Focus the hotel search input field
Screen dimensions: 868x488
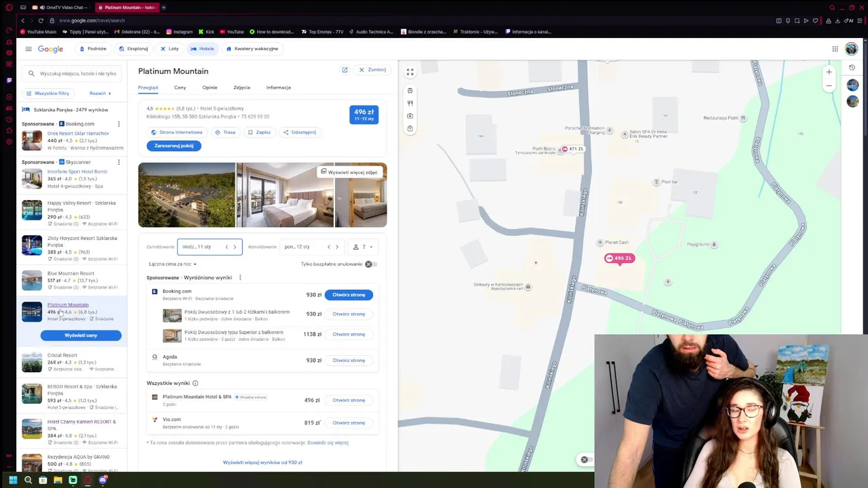pos(73,73)
